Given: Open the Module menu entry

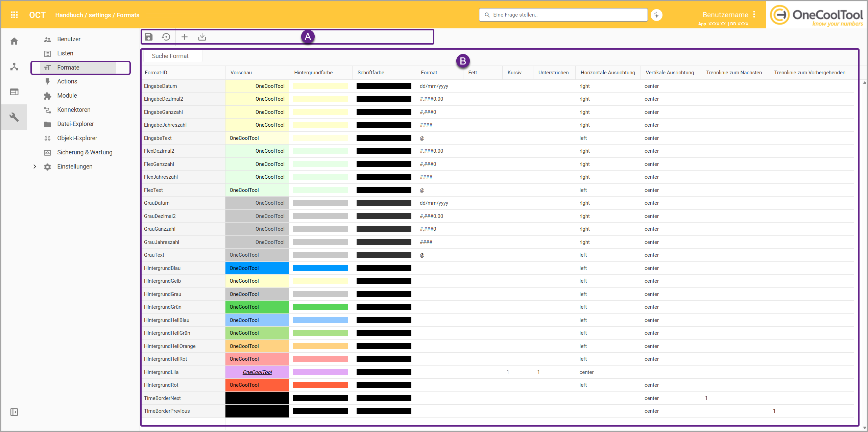Looking at the screenshot, I should click(x=67, y=96).
